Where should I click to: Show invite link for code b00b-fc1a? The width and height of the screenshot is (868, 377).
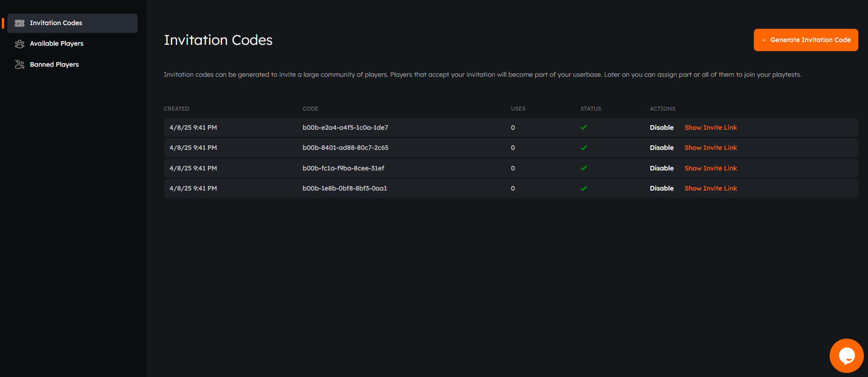coord(711,168)
